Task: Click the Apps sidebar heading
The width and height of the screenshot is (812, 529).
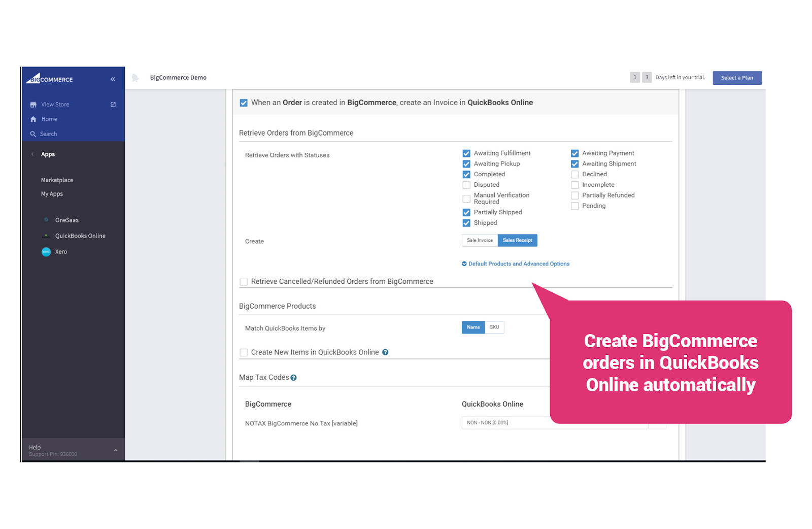Action: tap(48, 154)
